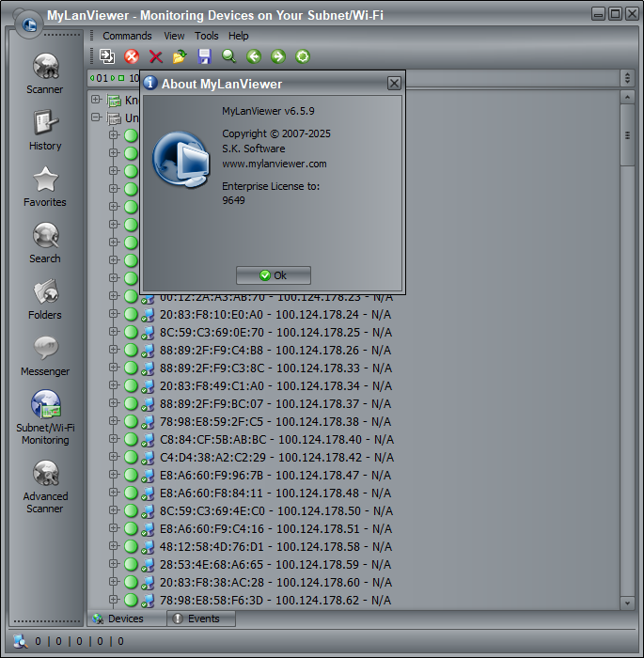Click device icon for 100.124.178.40
This screenshot has width=644, height=658.
pos(148,440)
